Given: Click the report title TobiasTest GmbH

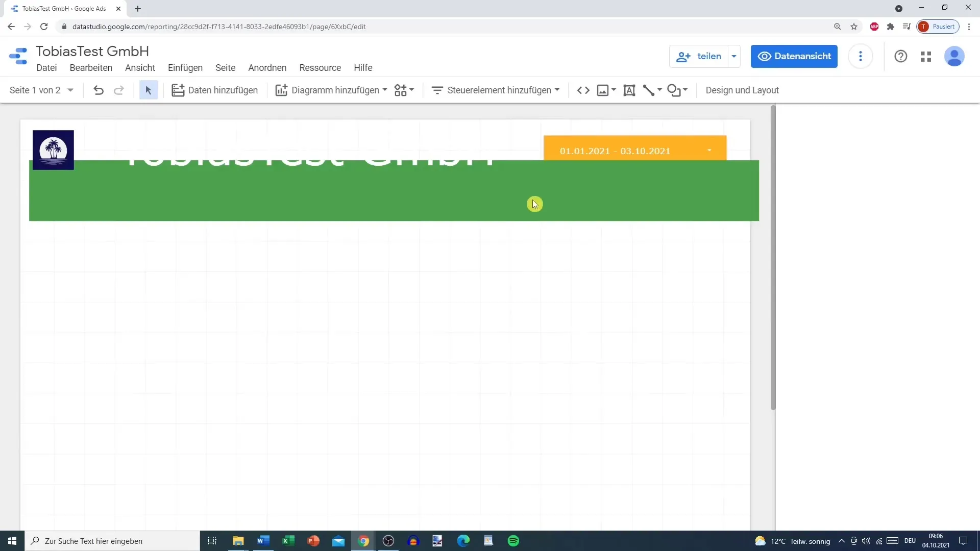Looking at the screenshot, I should (x=92, y=51).
